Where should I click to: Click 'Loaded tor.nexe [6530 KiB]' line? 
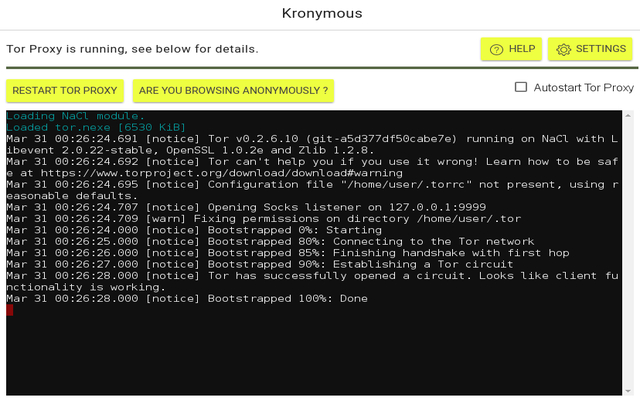coord(96,127)
